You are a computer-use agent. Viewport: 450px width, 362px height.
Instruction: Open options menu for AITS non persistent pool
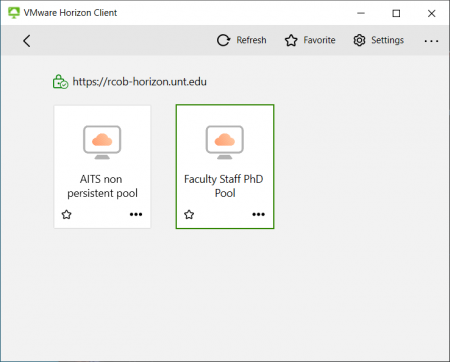136,214
